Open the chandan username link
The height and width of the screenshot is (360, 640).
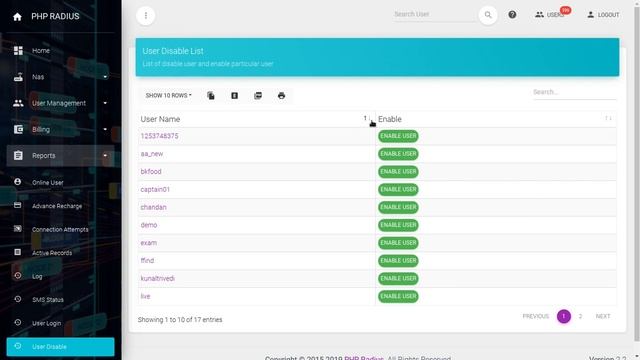153,207
